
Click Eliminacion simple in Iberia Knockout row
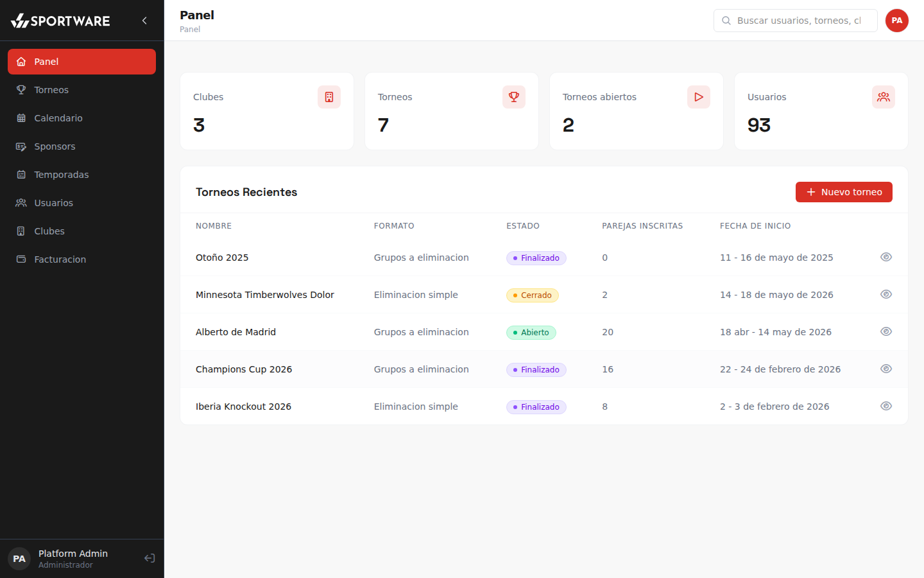coord(416,407)
